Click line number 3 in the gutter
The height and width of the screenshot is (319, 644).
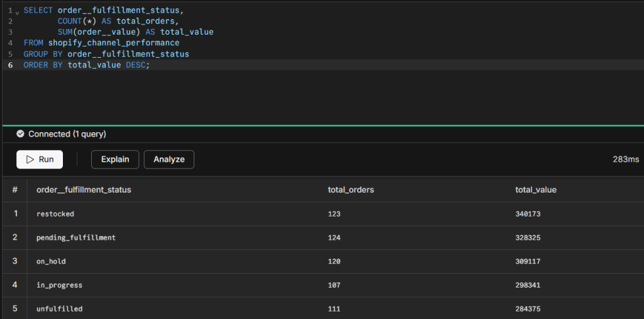click(10, 32)
